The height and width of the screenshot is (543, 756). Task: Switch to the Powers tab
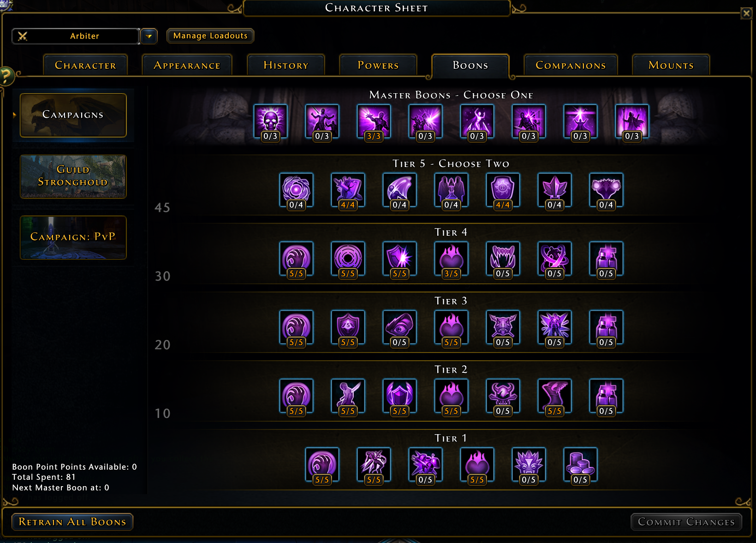pyautogui.click(x=378, y=65)
